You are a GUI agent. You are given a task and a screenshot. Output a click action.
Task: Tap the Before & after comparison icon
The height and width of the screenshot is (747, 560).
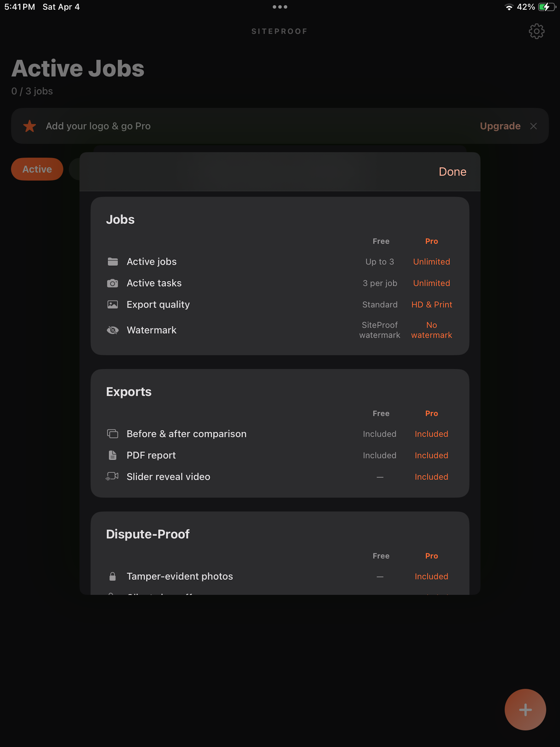pyautogui.click(x=113, y=433)
